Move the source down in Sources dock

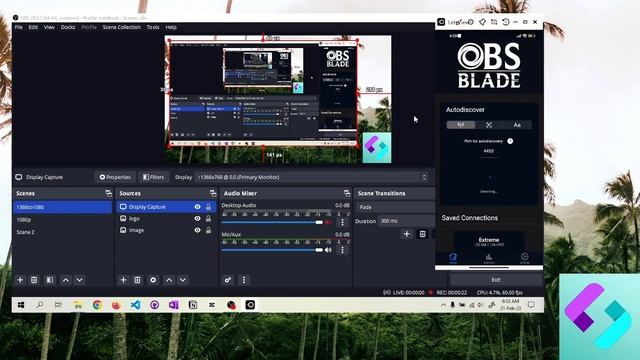coord(183,280)
